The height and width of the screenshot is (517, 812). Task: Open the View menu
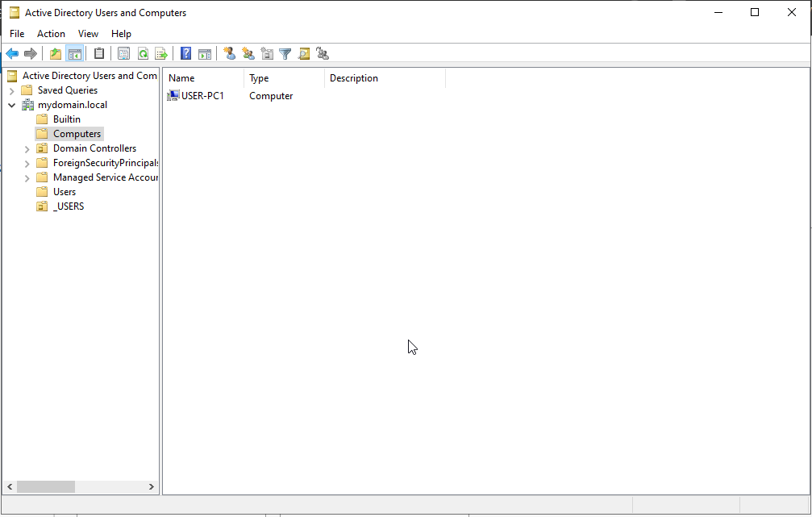click(88, 34)
